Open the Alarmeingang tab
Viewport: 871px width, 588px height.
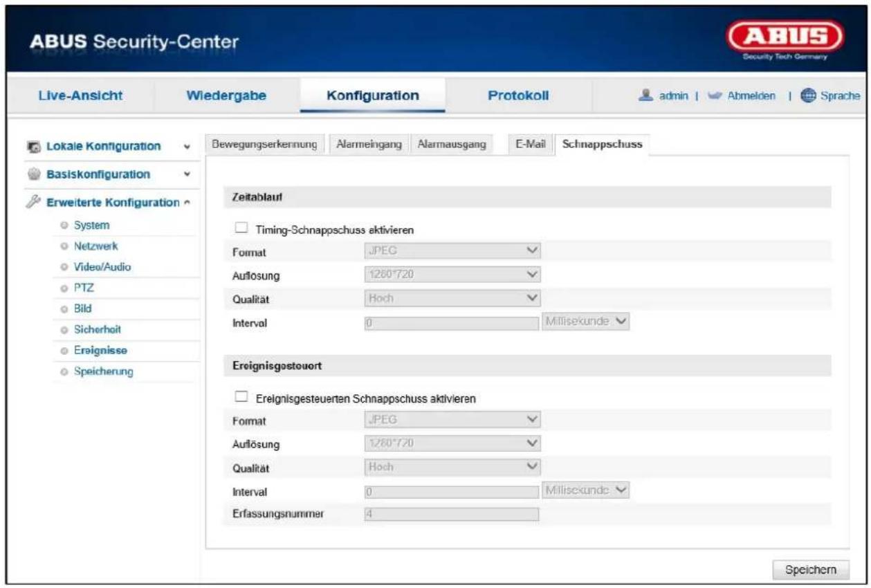pyautogui.click(x=369, y=144)
